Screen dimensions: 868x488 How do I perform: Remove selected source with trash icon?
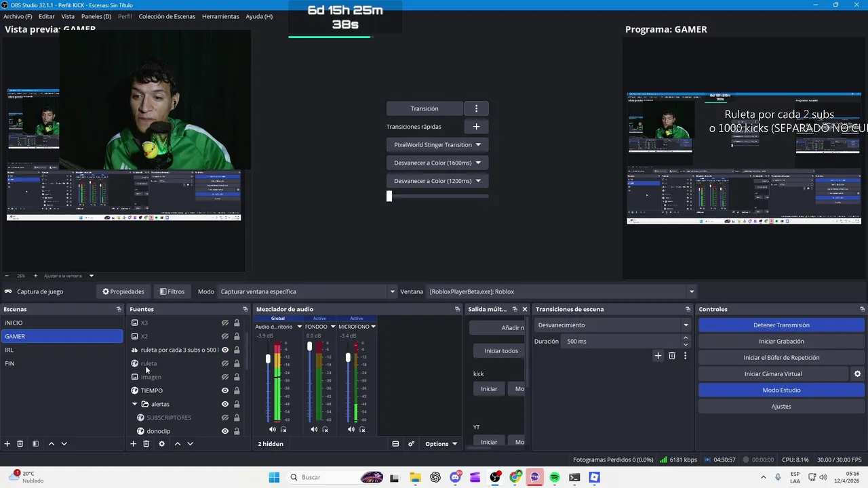[146, 444]
